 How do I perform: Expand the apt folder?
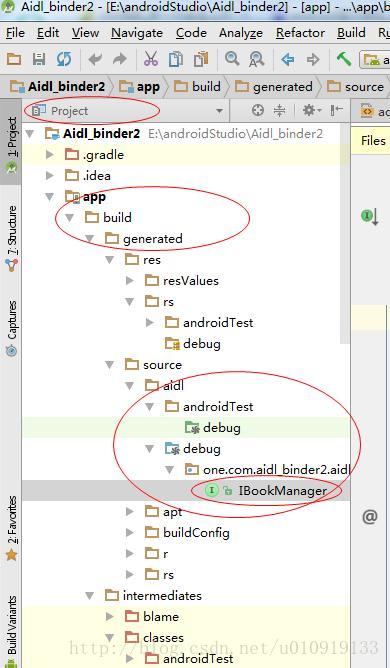pos(130,512)
